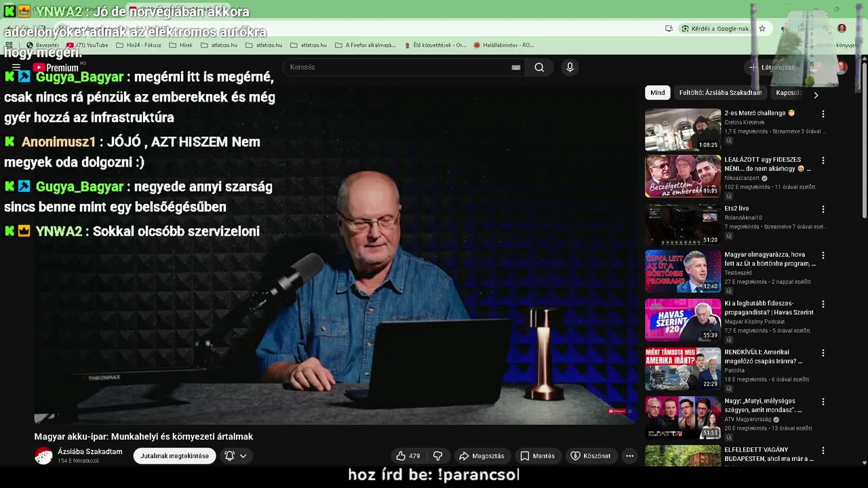This screenshot has height=488, width=868.
Task: Toggle the notification bell for the channel
Action: pyautogui.click(x=229, y=456)
